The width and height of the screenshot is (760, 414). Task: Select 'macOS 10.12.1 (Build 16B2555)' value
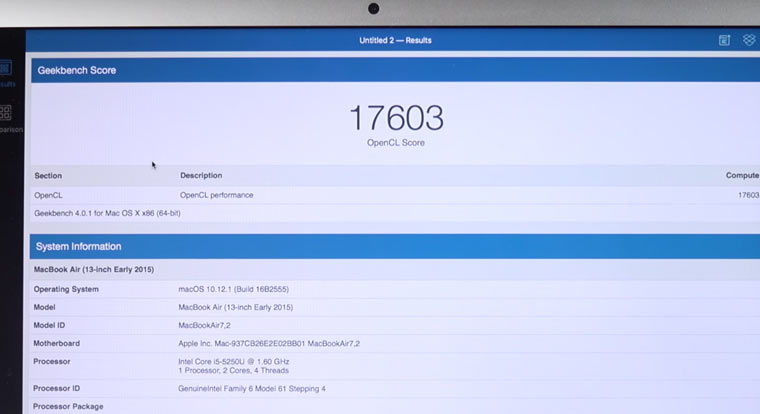[x=234, y=289]
